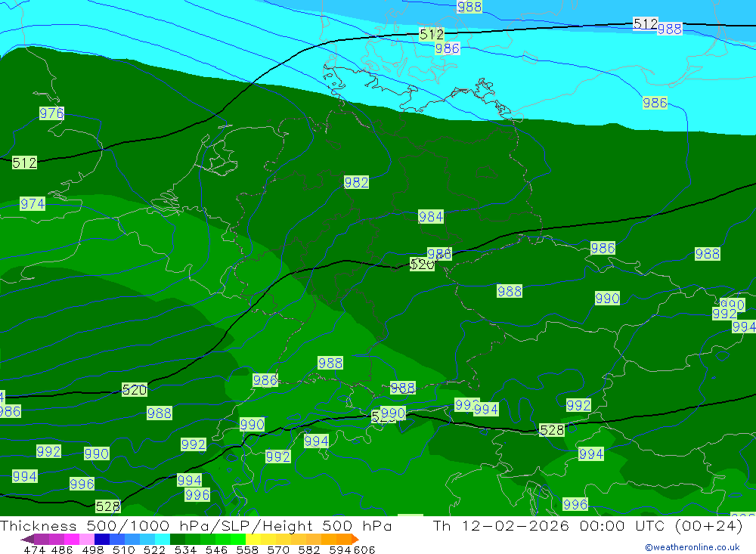Viewport: 756px width, 554px height.
Task: Select the dark blue swatch in the legend
Action: pyautogui.click(x=102, y=539)
